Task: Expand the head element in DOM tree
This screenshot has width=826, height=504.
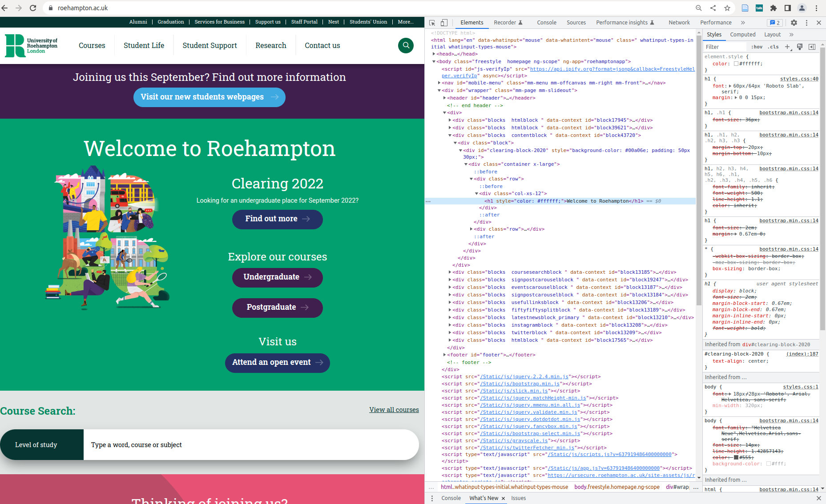Action: [434, 54]
